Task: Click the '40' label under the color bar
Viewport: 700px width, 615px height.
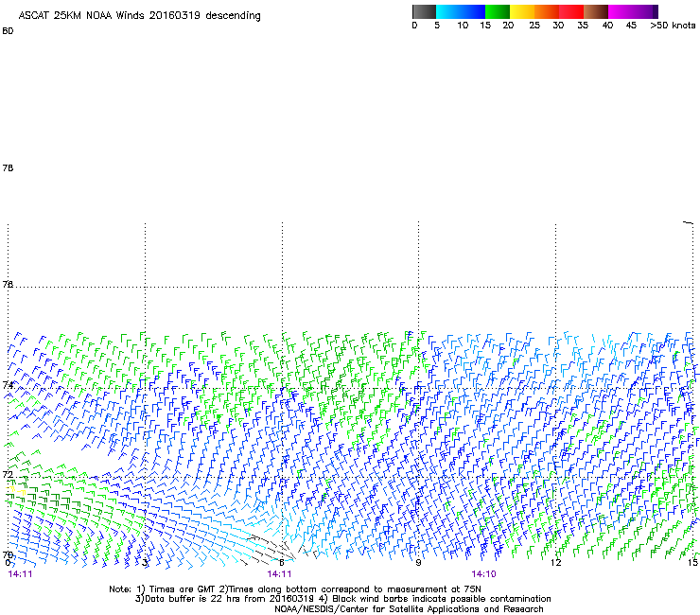Action: [607, 26]
